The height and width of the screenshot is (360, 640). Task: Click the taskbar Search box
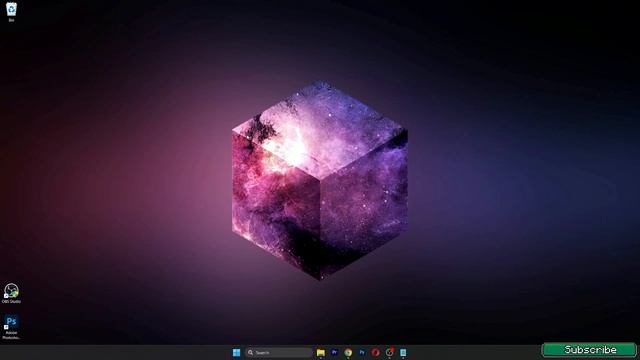(x=279, y=352)
